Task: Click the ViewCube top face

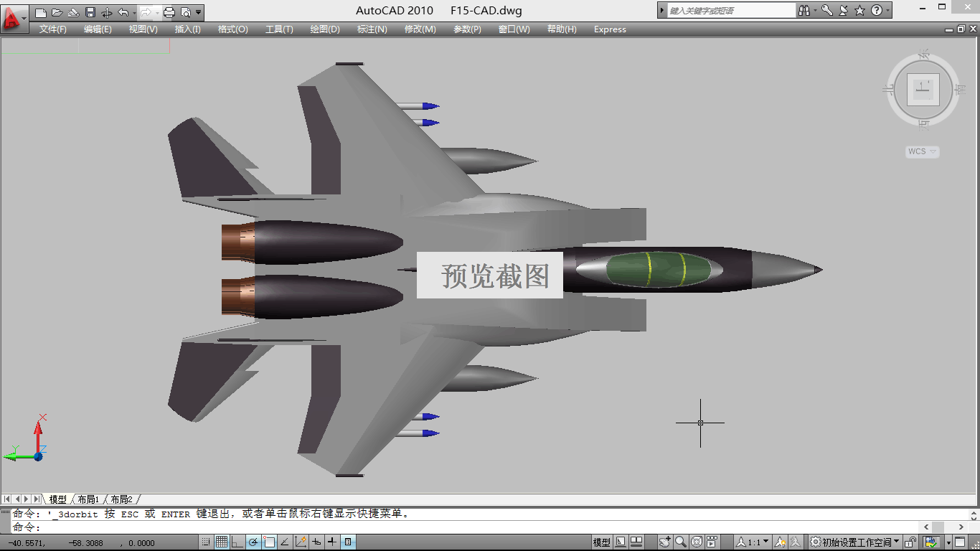Action: (x=923, y=90)
